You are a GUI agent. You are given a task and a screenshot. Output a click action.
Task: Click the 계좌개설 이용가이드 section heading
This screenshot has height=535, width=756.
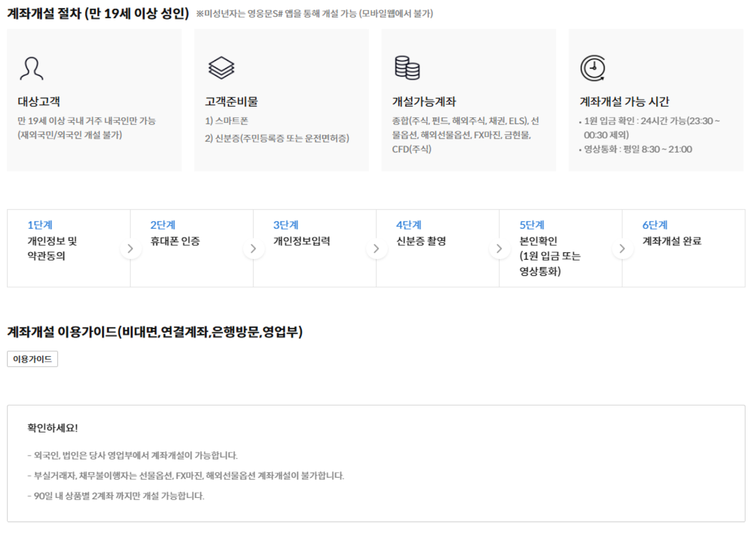pos(155,332)
